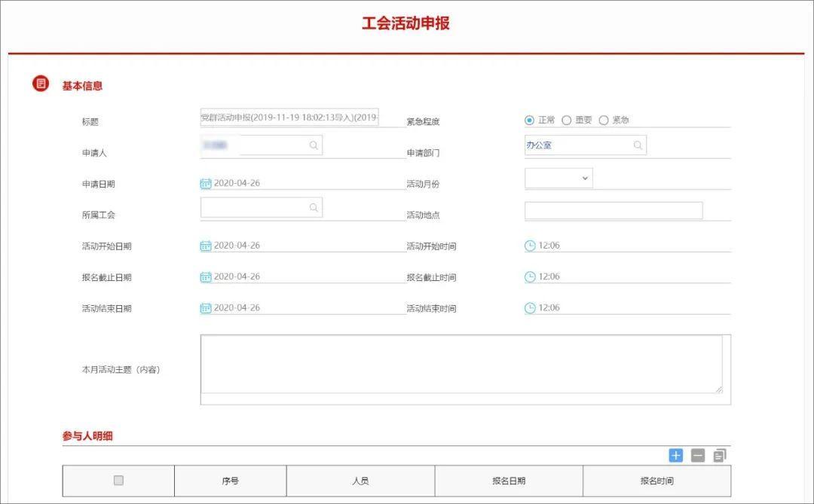Screen dimensions: 814x504
Task: Select the 紧急 urgency radio button
Action: pos(604,119)
